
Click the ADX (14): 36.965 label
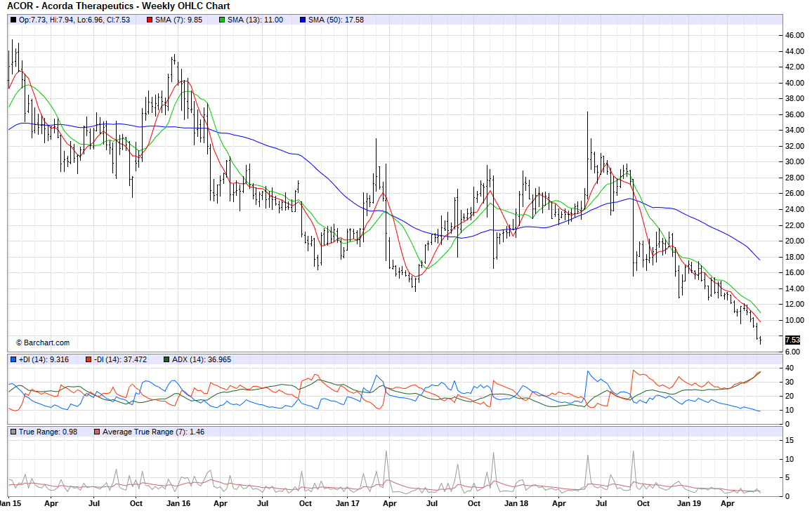201,359
